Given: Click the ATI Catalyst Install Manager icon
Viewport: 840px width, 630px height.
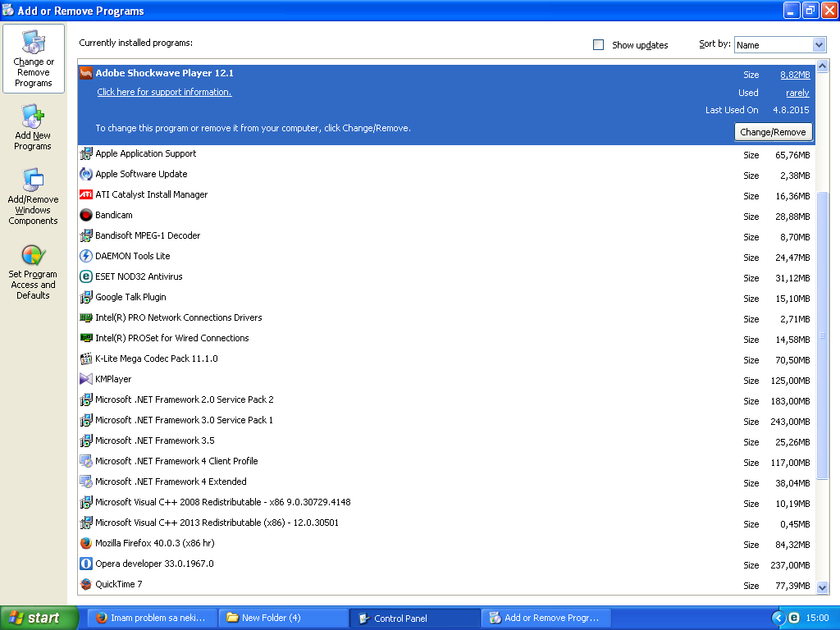Looking at the screenshot, I should (x=85, y=194).
